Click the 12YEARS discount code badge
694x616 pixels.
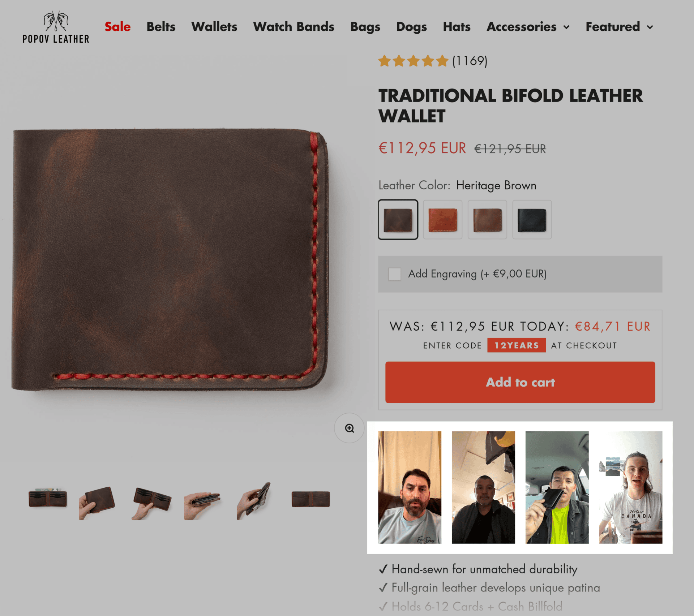coord(517,345)
